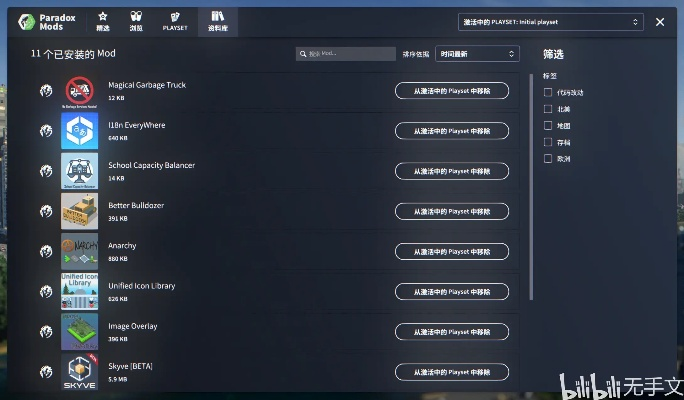The width and height of the screenshot is (684, 400).
Task: Open the 精选 featured tab
Action: [x=103, y=21]
